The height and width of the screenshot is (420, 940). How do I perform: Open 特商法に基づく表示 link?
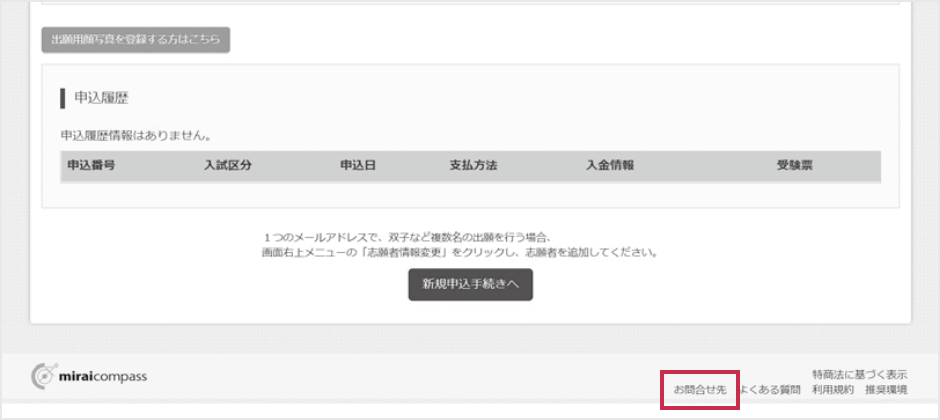point(860,374)
